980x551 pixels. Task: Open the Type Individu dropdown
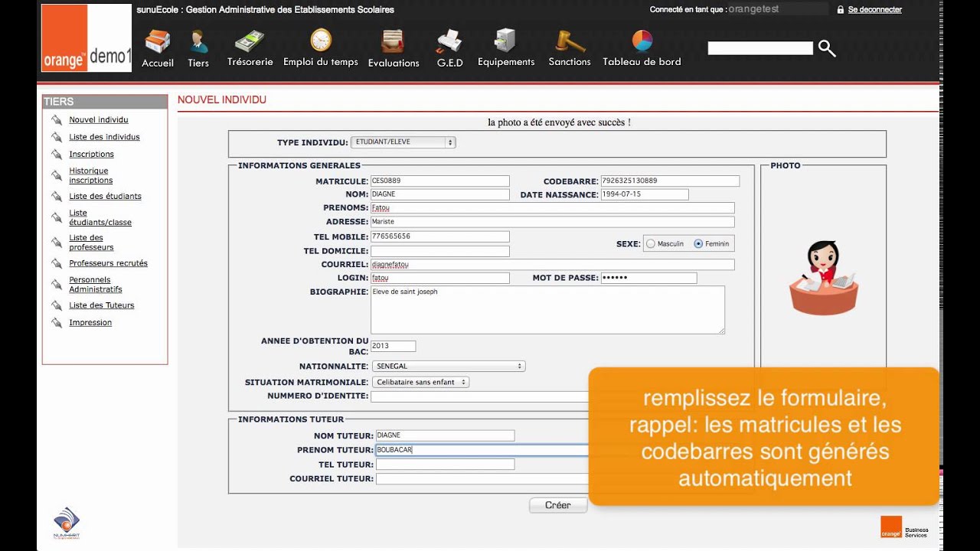(x=403, y=142)
